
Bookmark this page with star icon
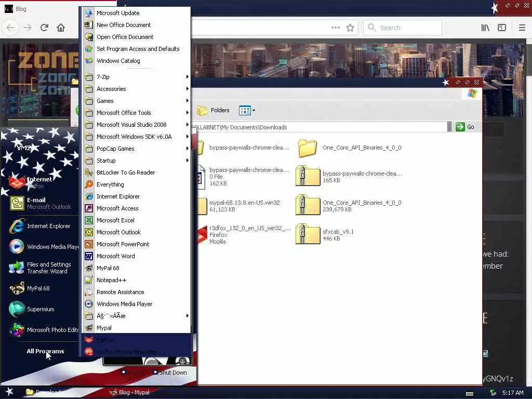(x=350, y=28)
